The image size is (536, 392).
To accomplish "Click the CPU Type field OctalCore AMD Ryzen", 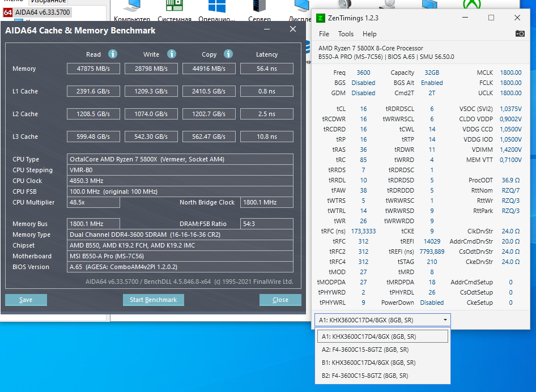I will pyautogui.click(x=180, y=159).
